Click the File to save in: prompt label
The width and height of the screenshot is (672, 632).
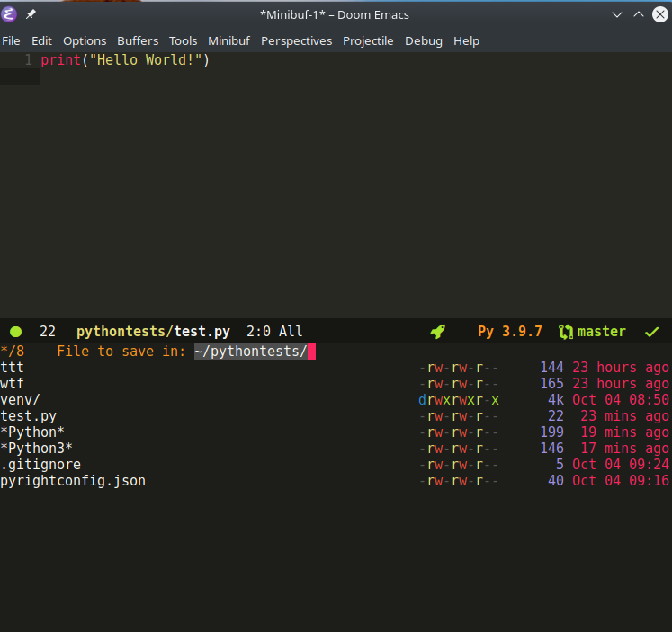tap(121, 352)
